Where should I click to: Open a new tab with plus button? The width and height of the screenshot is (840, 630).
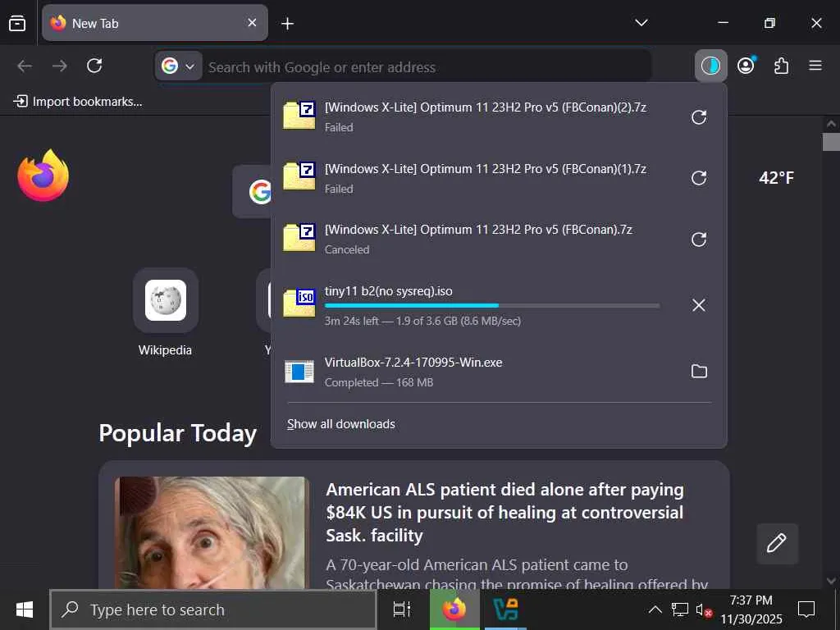288,24
